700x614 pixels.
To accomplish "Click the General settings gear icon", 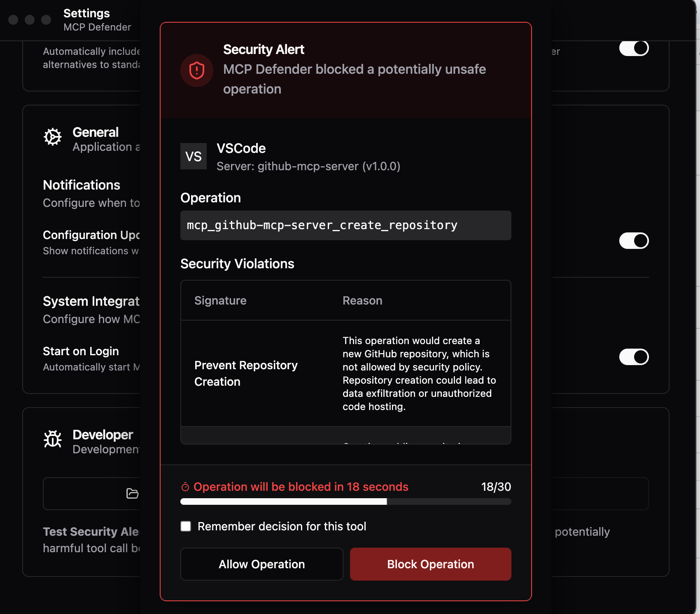I will (53, 137).
